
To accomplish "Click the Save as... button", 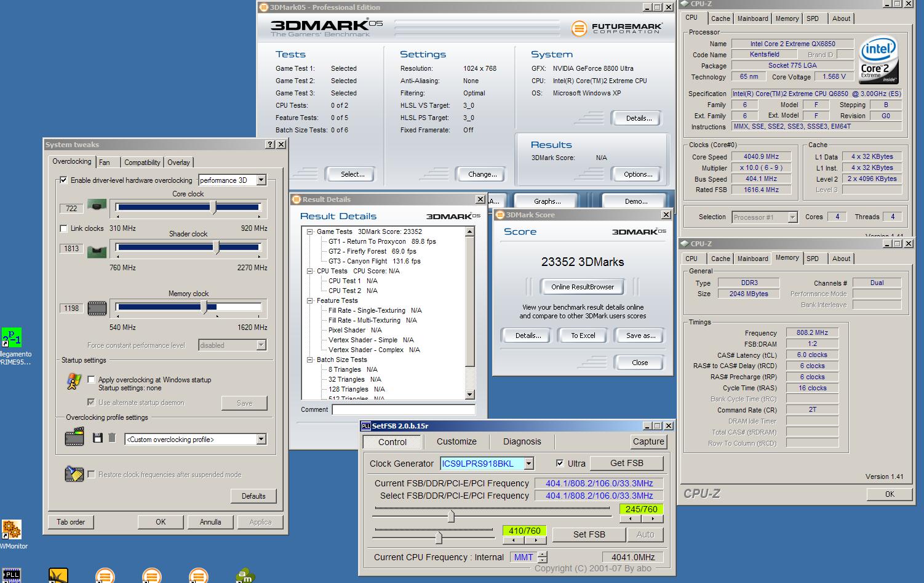I will [641, 336].
